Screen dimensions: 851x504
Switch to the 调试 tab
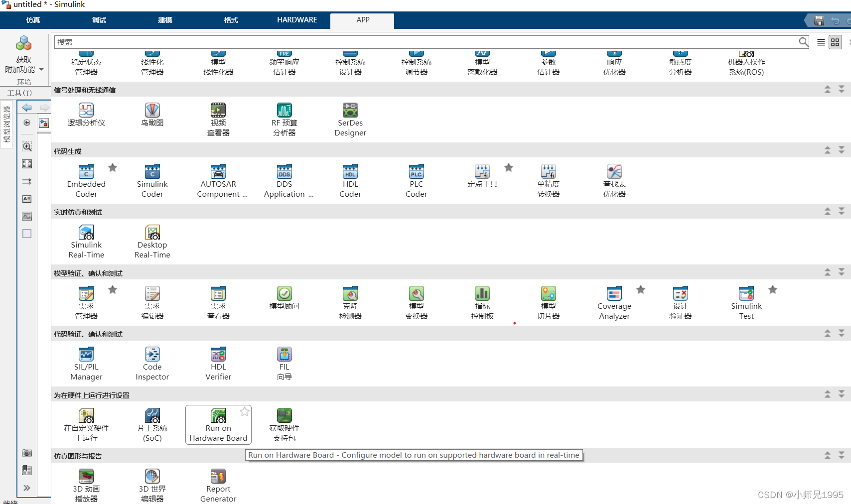coord(99,20)
